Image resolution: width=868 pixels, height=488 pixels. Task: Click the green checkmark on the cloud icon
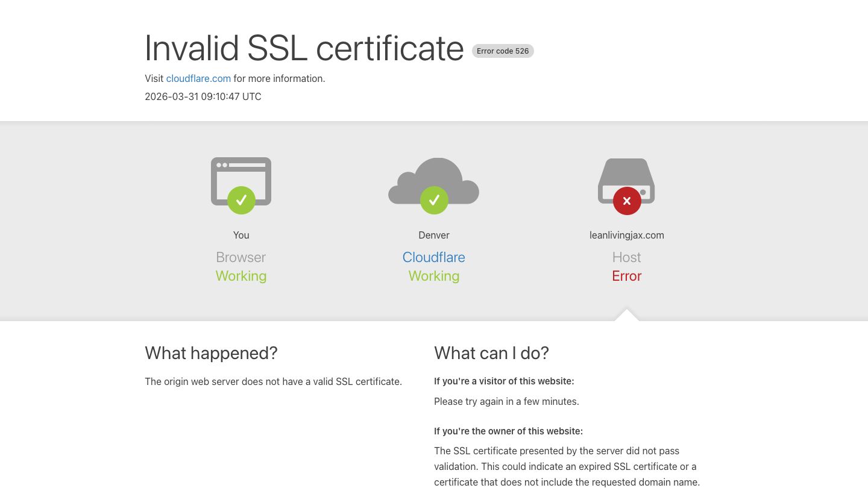point(434,200)
